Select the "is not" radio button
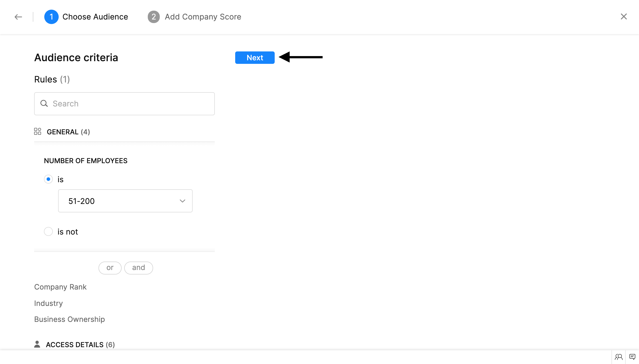Image resolution: width=639 pixels, height=364 pixels. (x=48, y=231)
